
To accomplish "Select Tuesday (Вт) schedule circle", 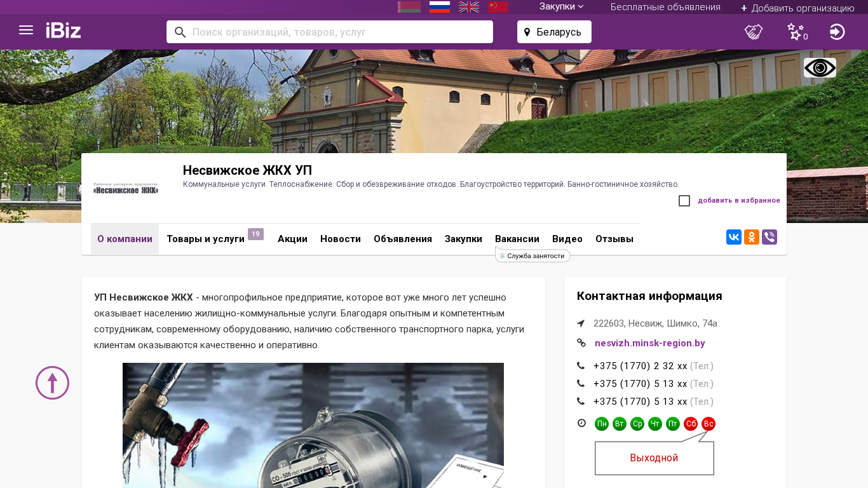I will coord(620,424).
